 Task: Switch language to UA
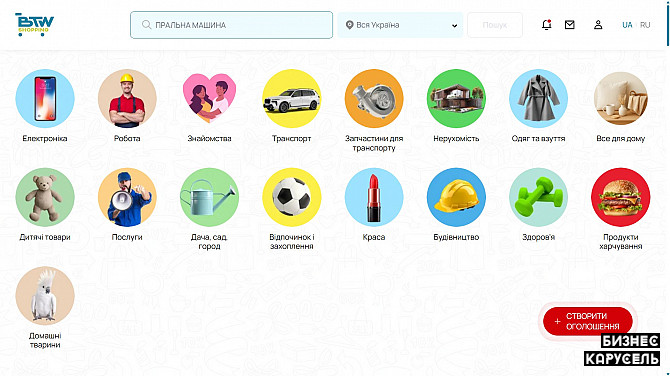(x=627, y=25)
